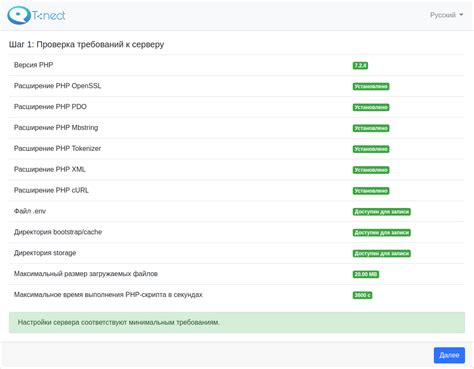
Task: Click the Установлено badge for OpenSSL
Action: (x=371, y=87)
